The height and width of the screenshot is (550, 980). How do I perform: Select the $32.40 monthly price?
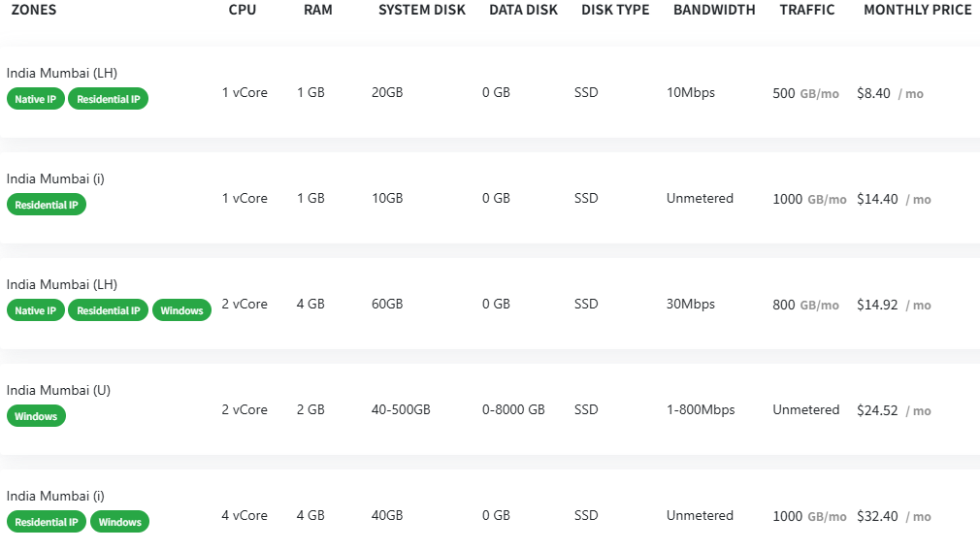877,516
